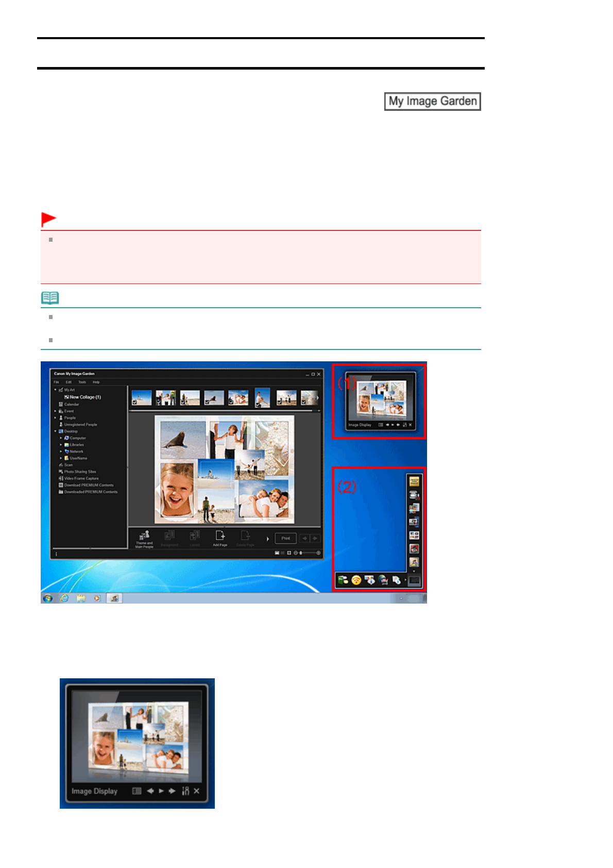Image resolution: width=613 pixels, height=868 pixels.
Task: Uncheck the first thumbnail's checkbox
Action: pos(134,403)
